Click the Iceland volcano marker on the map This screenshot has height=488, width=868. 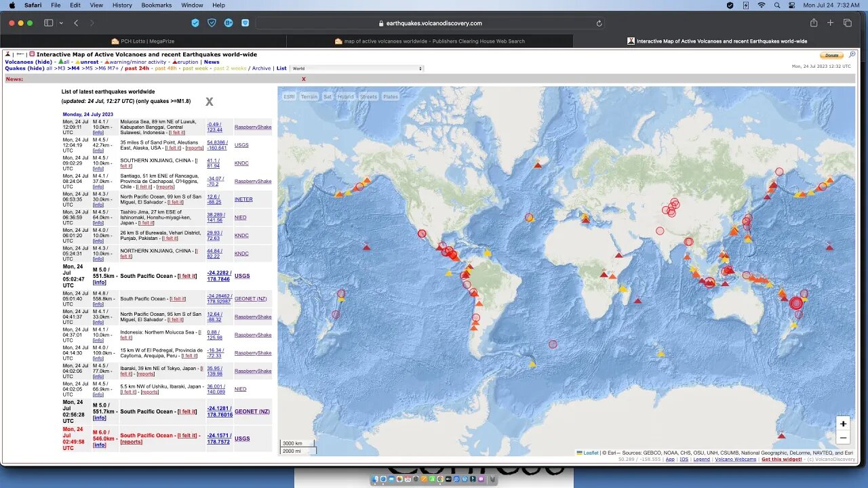tap(538, 164)
